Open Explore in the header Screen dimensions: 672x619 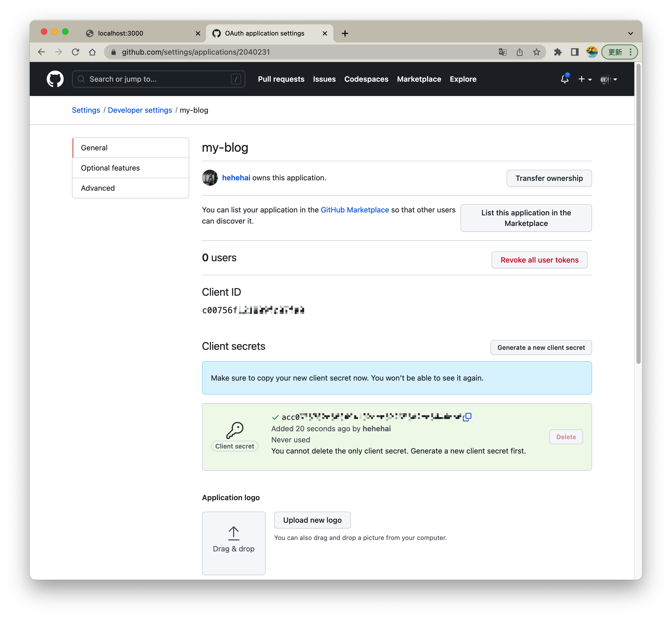[x=463, y=79]
